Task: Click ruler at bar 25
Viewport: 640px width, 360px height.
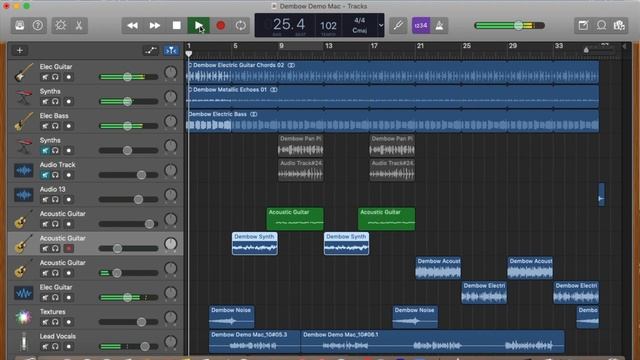Action: [467, 46]
